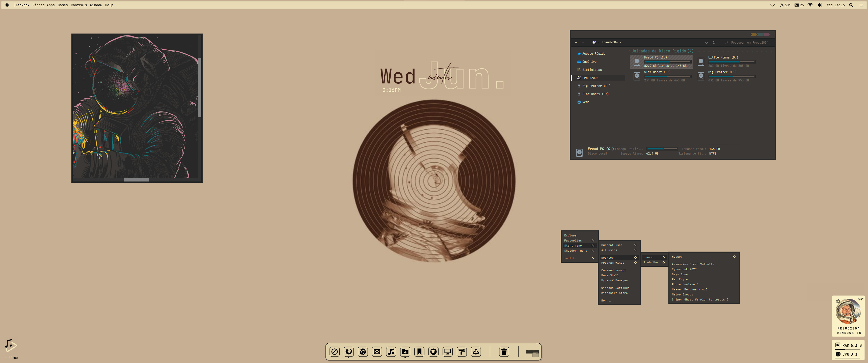Open the downloads folder dock icon
This screenshot has height=363, width=868.
pyautogui.click(x=405, y=352)
